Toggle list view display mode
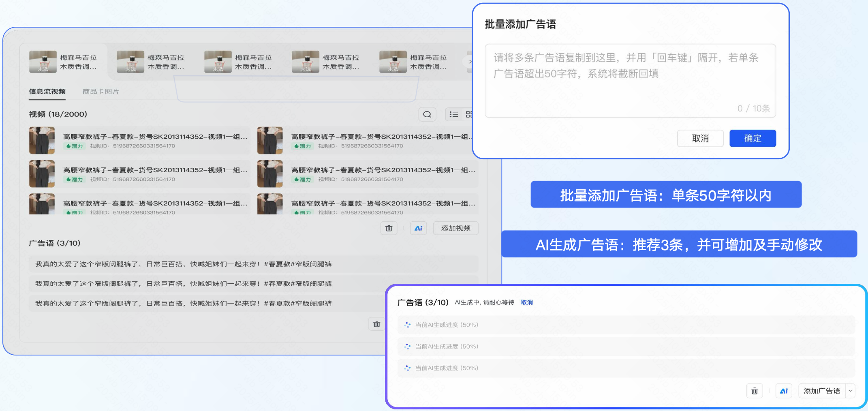The height and width of the screenshot is (411, 868). coord(453,114)
